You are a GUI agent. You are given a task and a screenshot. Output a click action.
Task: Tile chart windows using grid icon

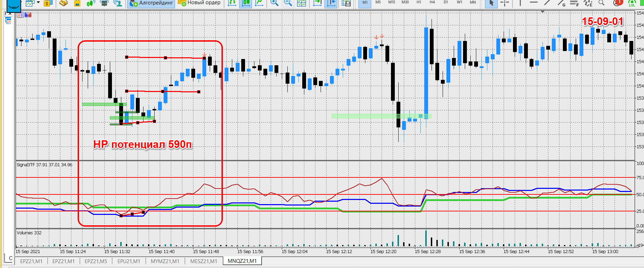click(302, 3)
